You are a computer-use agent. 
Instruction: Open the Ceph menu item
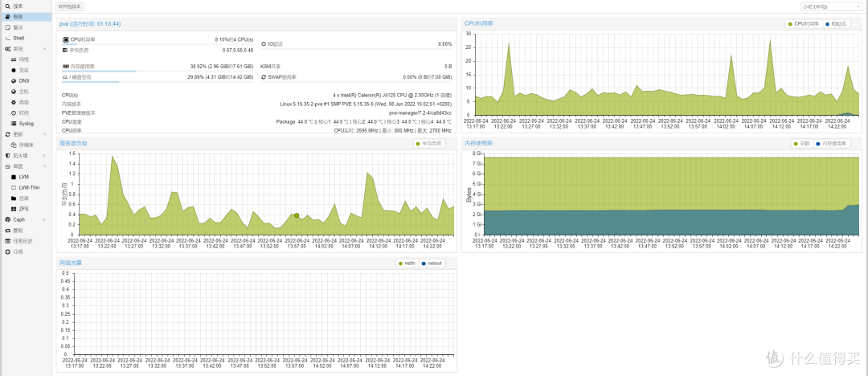(x=26, y=219)
